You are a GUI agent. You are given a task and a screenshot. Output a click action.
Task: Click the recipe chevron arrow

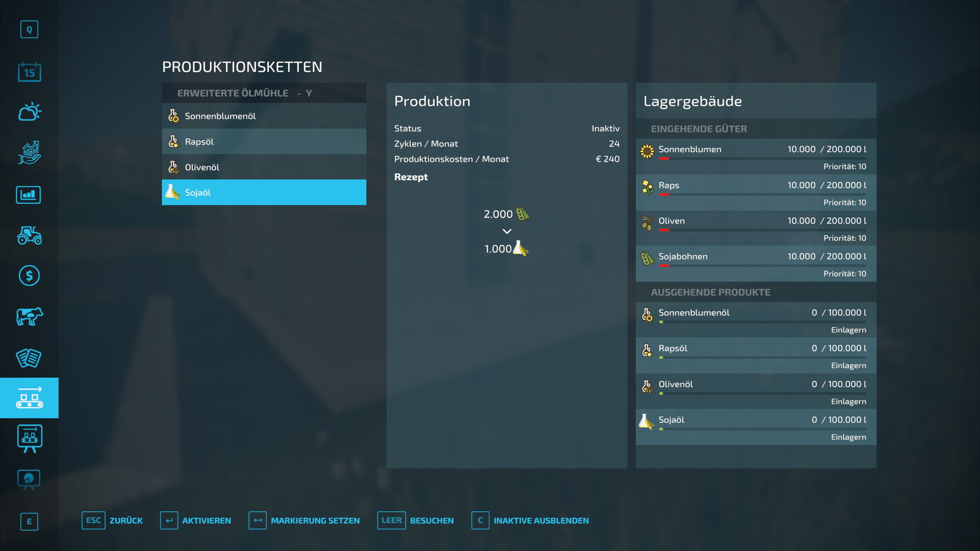(506, 232)
